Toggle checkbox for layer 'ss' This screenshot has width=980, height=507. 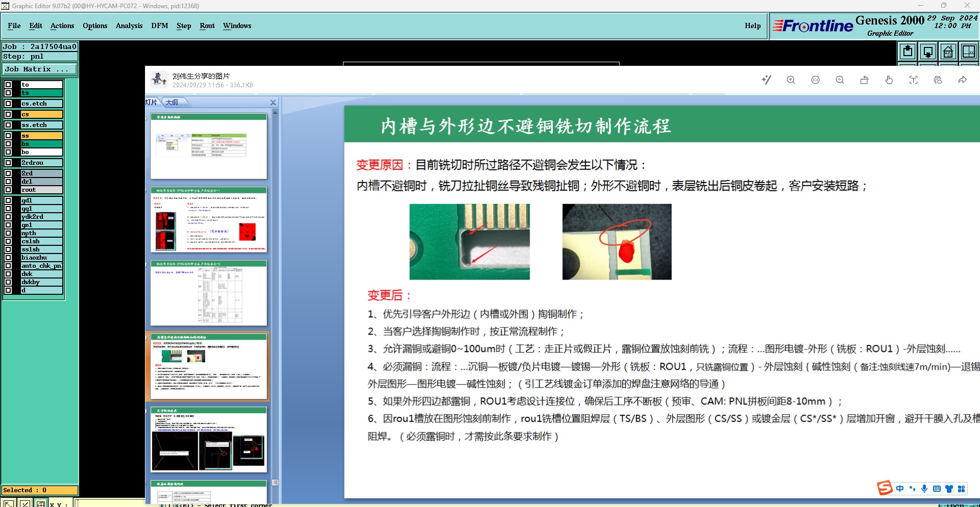click(x=8, y=136)
